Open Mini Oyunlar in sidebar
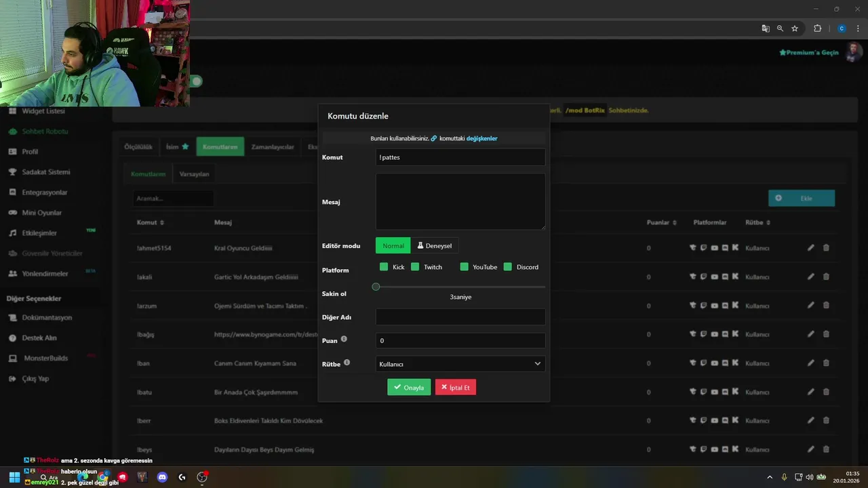 coord(41,213)
